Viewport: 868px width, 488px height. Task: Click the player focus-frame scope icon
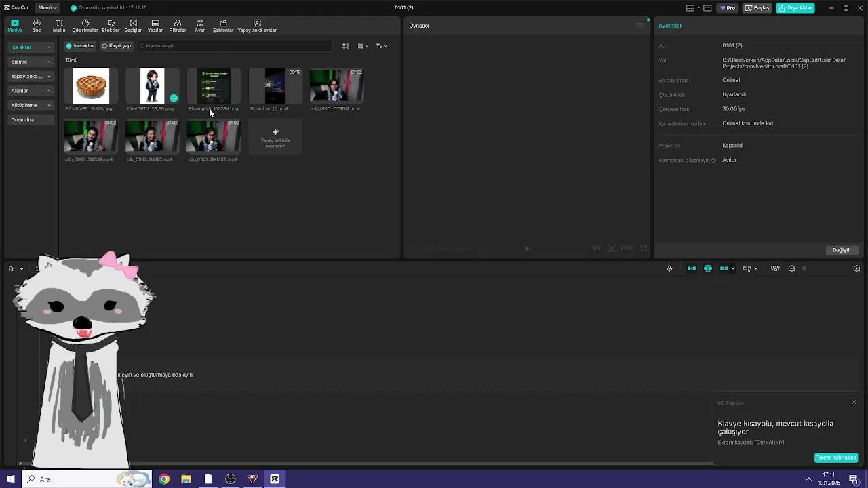tap(611, 249)
